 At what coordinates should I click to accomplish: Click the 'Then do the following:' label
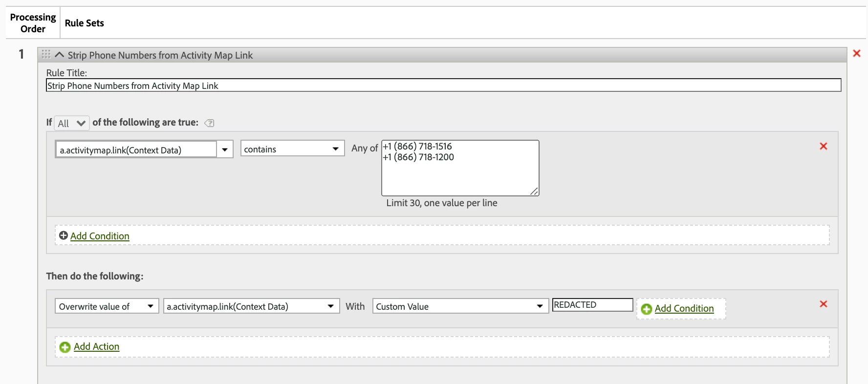coord(95,276)
